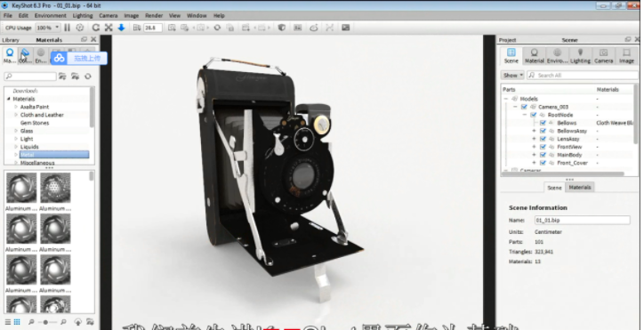Expand the MainBody tree node
Image resolution: width=644 pixels, height=330 pixels.
pos(534,155)
